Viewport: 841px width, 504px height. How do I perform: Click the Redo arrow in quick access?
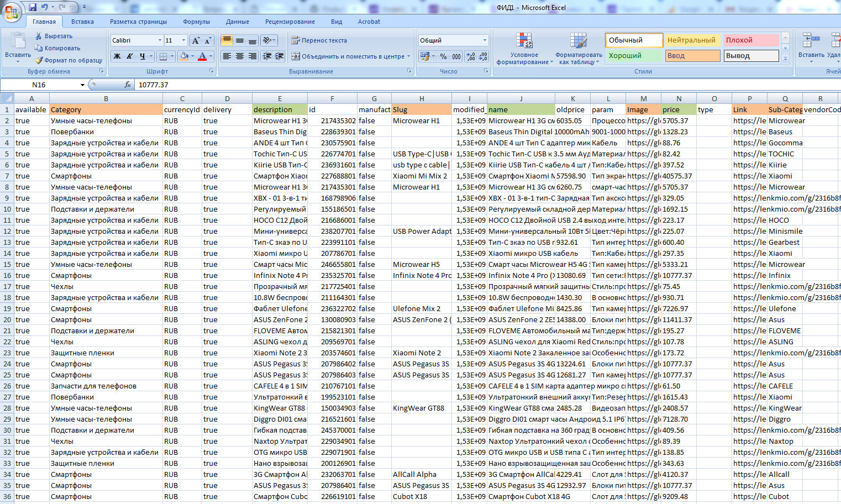point(62,7)
